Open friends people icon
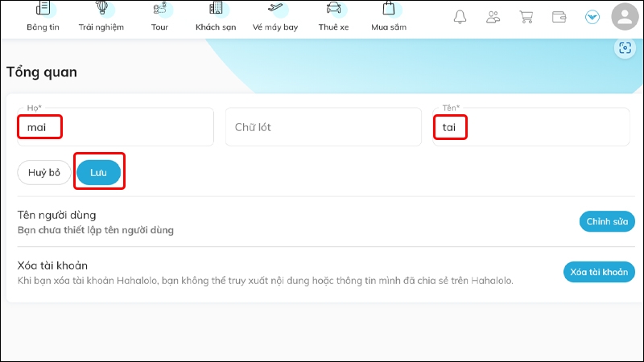This screenshot has height=362, width=644. point(493,17)
